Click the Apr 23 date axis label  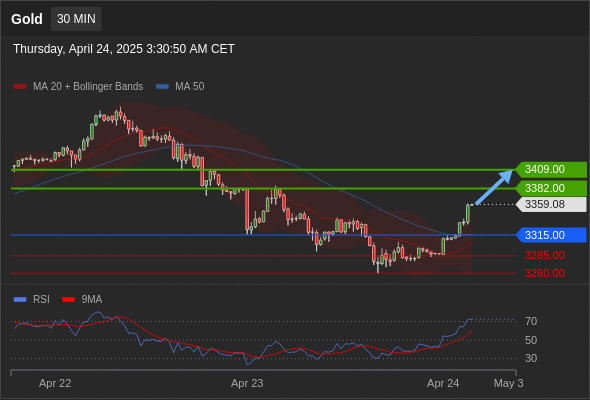247,383
